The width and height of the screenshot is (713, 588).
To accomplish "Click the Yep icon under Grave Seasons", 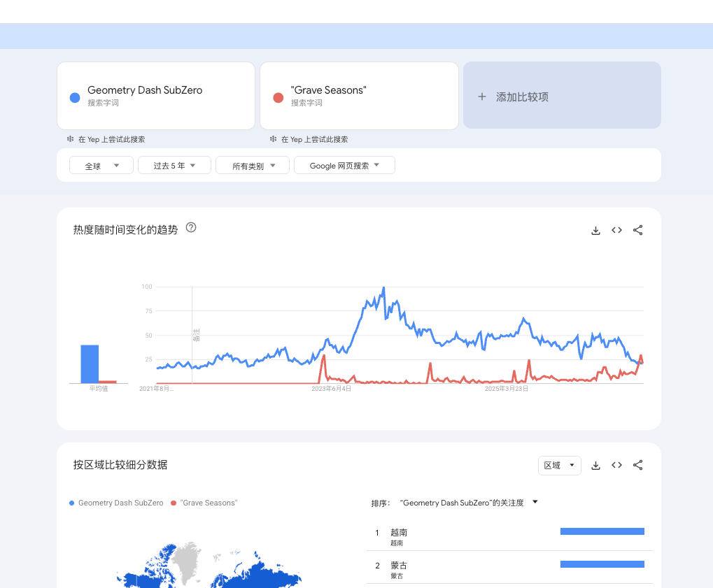I will tap(273, 139).
